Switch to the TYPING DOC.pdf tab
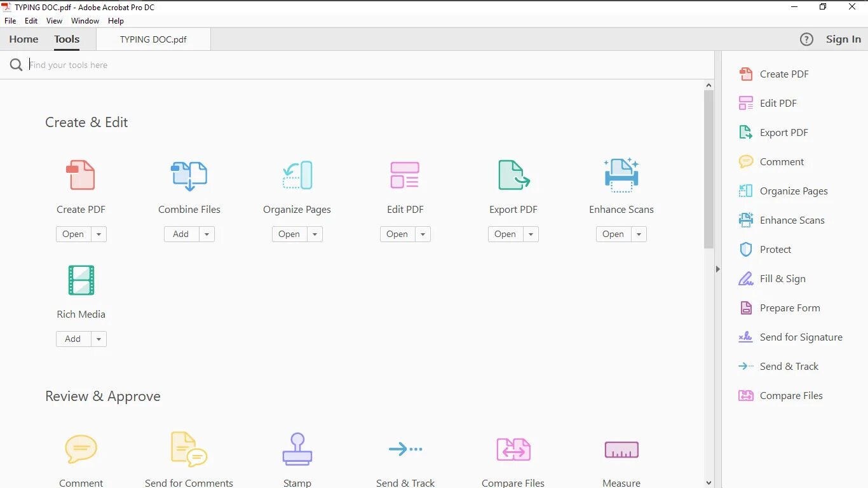This screenshot has height=488, width=868. 153,39
